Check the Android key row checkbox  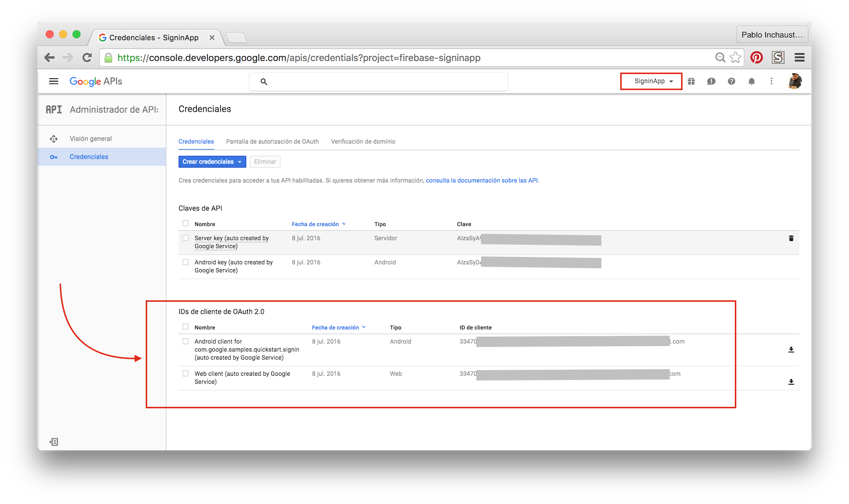click(185, 262)
